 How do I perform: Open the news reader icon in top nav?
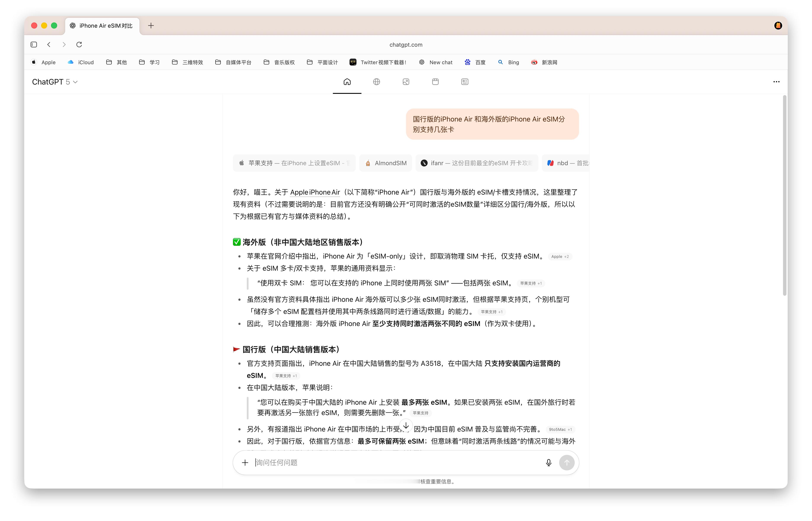[465, 82]
